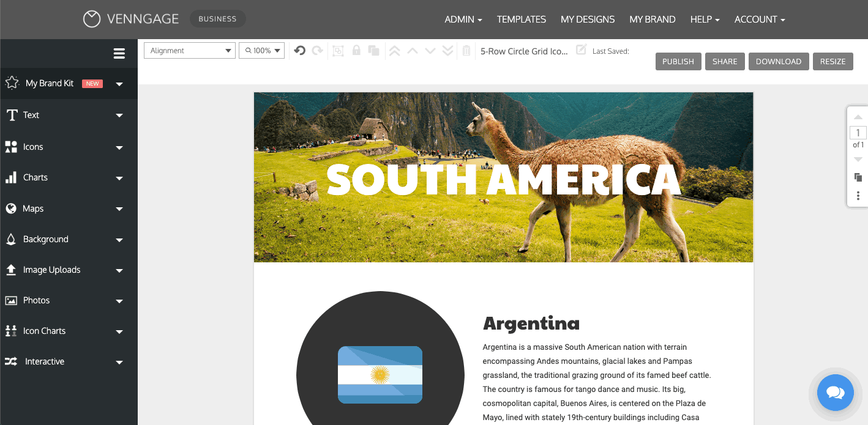Click the design title 5-Row Circle Grid
This screenshot has width=868, height=425.
pos(525,51)
